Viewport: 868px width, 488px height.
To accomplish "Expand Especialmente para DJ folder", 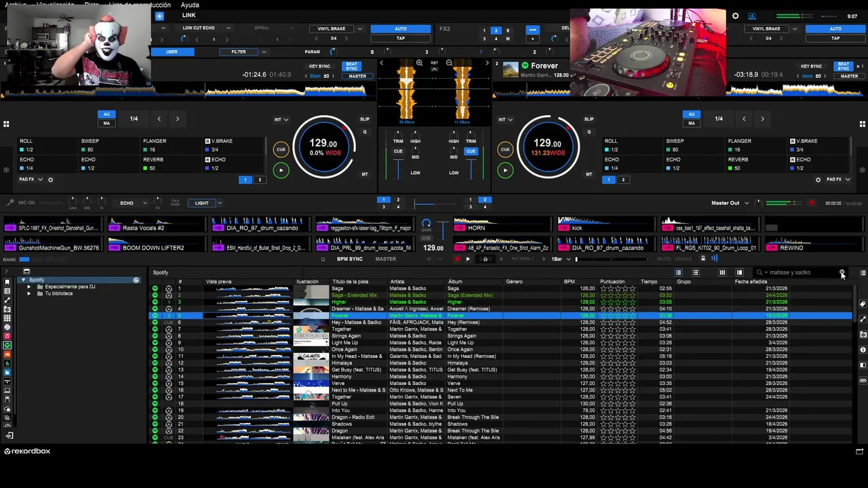I will click(29, 287).
